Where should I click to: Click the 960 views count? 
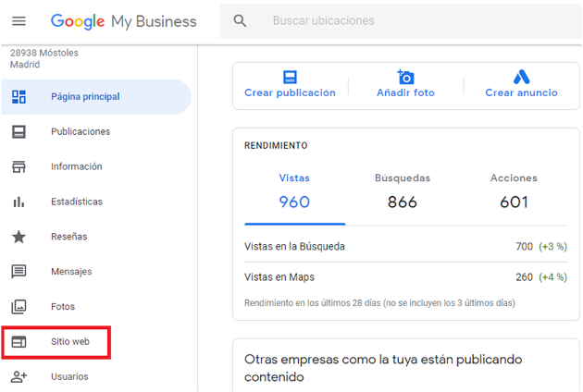(294, 202)
